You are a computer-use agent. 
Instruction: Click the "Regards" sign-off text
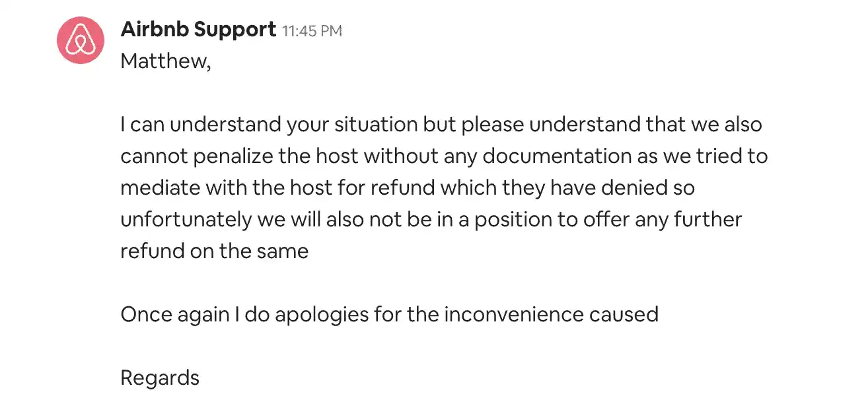160,378
